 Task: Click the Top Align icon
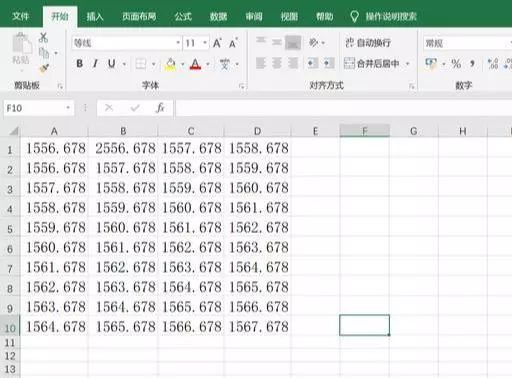coord(261,42)
